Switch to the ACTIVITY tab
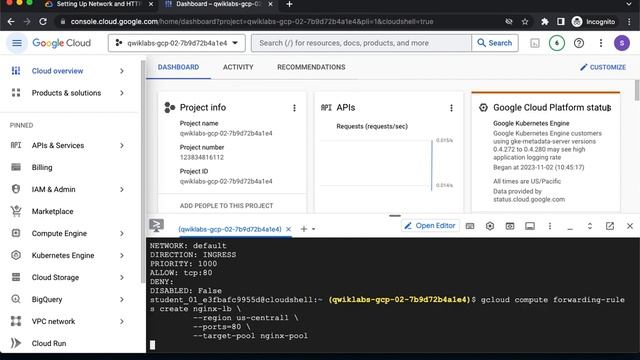The height and width of the screenshot is (360, 640). point(238,67)
